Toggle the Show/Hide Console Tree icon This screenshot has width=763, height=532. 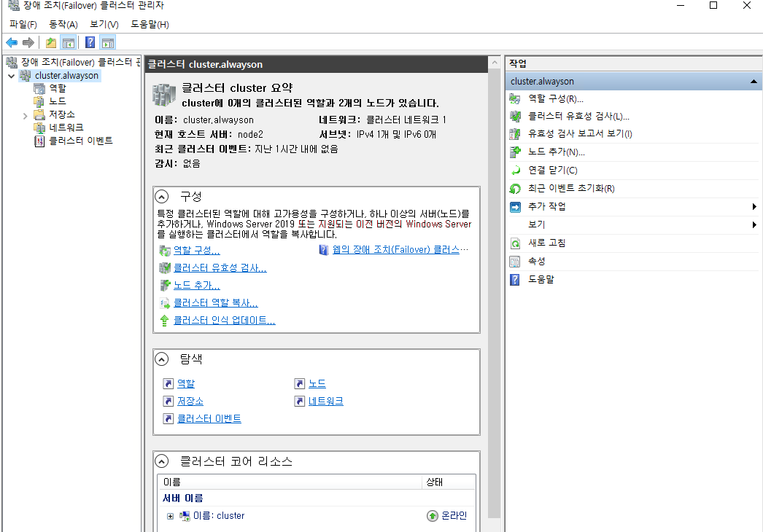click(69, 43)
